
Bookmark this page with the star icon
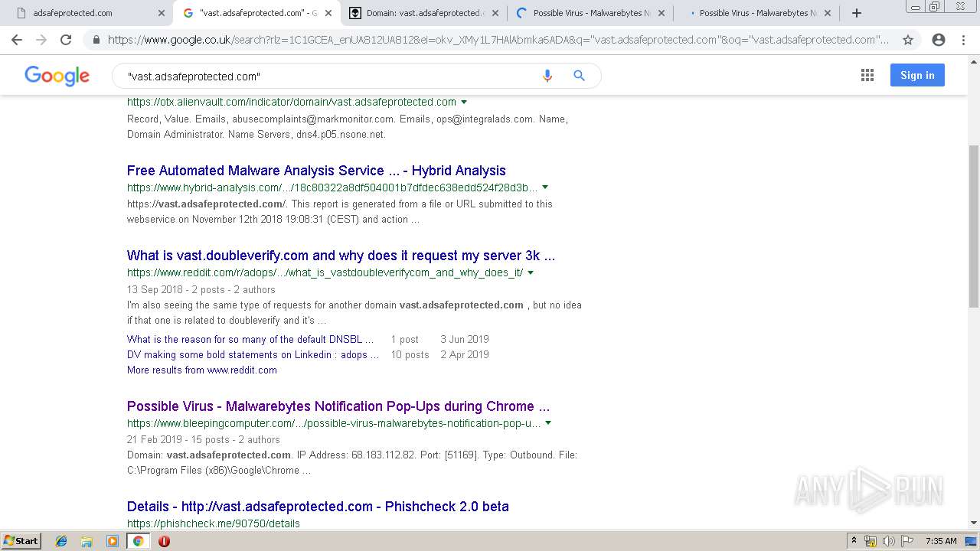tap(908, 40)
